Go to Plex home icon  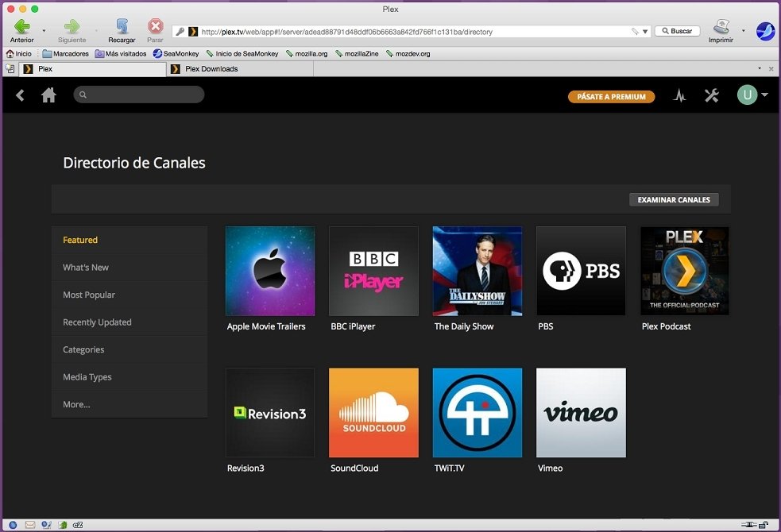click(x=48, y=94)
